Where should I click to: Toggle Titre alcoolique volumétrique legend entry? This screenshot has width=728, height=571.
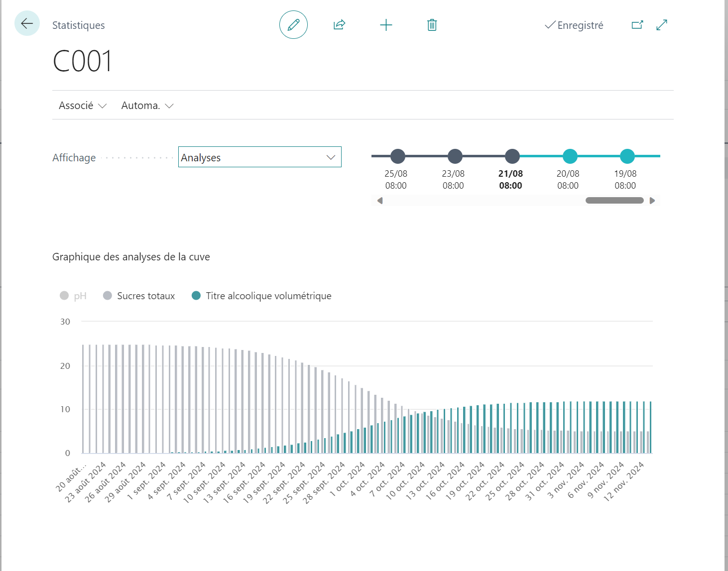[261, 296]
